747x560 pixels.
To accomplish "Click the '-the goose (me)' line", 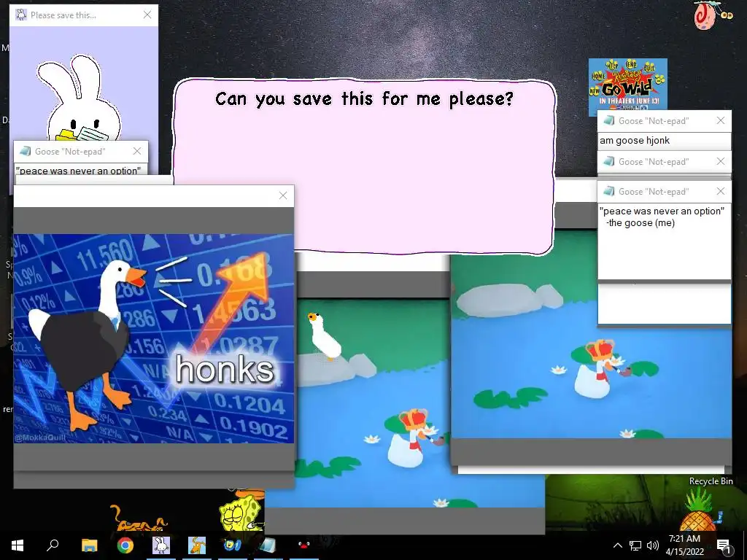I will (x=640, y=223).
